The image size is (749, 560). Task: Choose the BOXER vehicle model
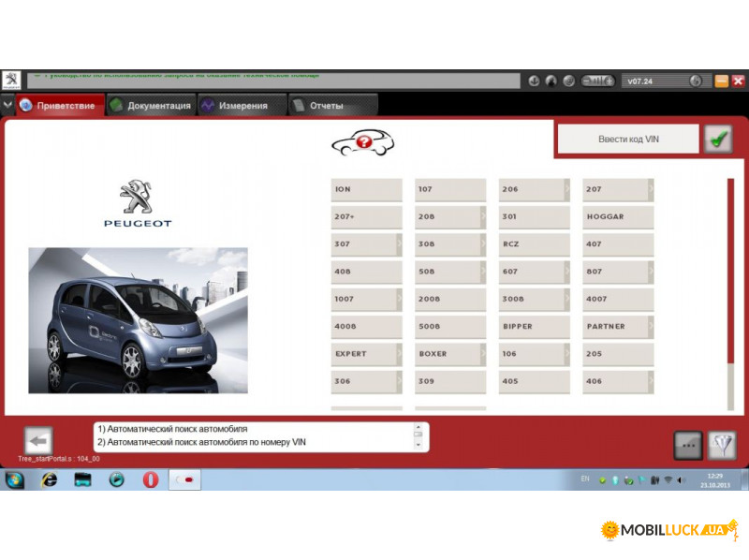pos(449,354)
